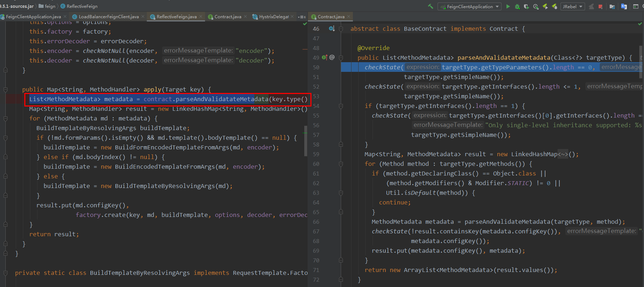Select the ReflectiveFeign.java tab
The height and width of the screenshot is (287, 644).
pyautogui.click(x=176, y=16)
